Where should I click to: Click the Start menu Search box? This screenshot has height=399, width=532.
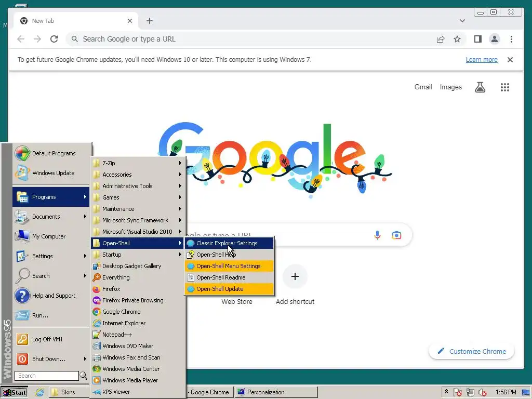(x=46, y=376)
